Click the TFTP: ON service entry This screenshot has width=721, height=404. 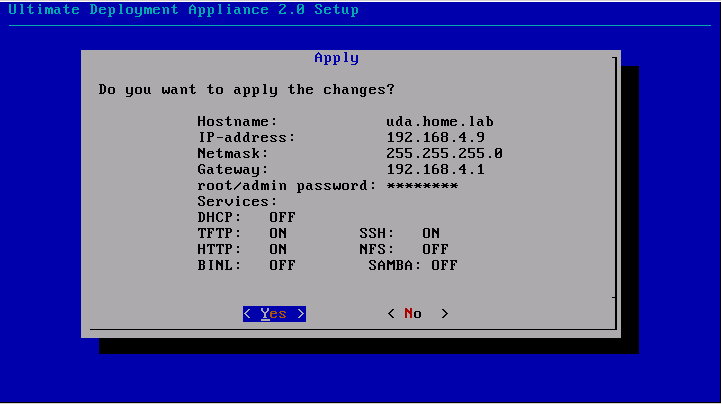(242, 233)
